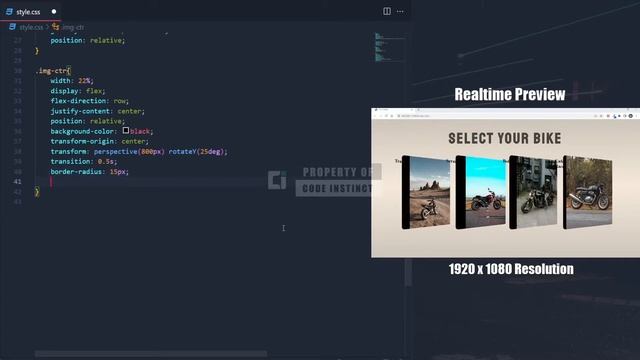Click the first 'position: relative;' line
The image size is (640, 360).
(87, 40)
